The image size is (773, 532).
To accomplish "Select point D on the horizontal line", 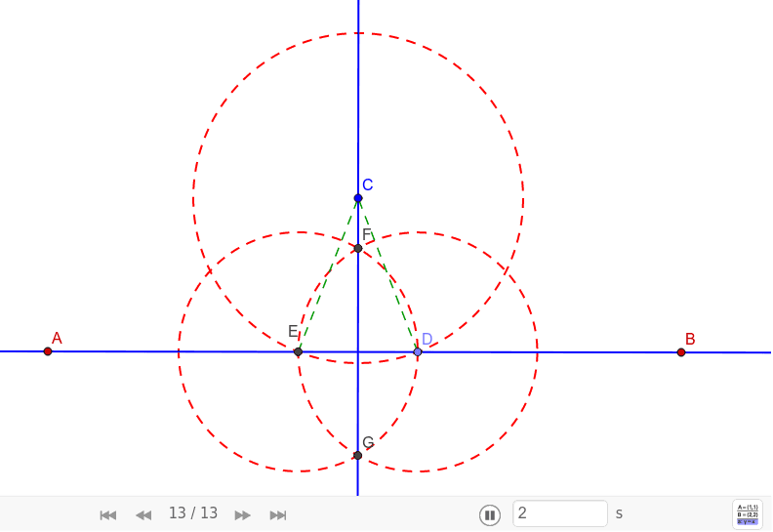I will point(418,351).
